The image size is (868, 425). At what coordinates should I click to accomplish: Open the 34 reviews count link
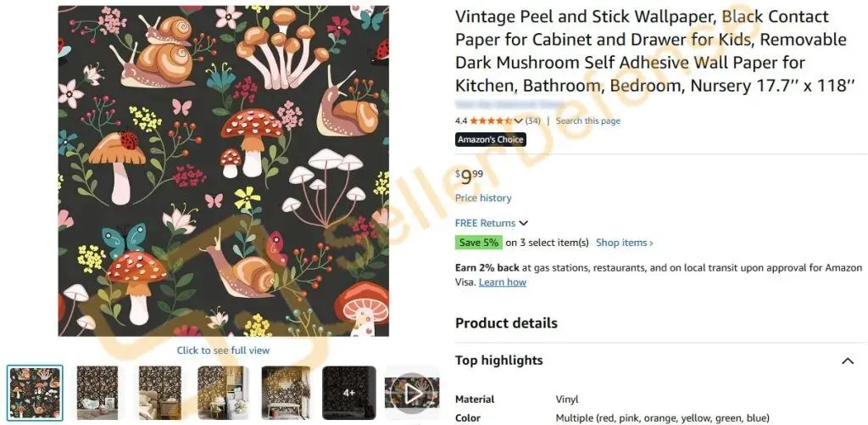[x=533, y=121]
